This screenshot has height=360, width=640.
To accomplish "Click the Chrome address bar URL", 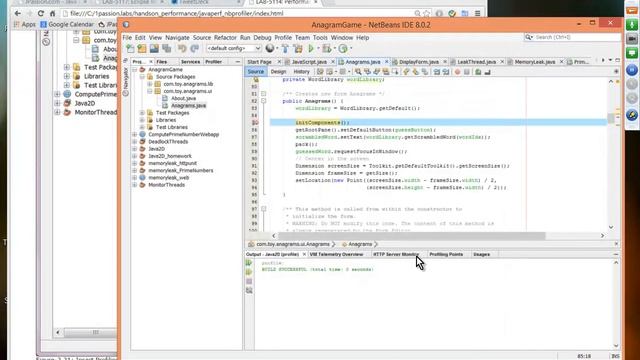I will (x=176, y=13).
